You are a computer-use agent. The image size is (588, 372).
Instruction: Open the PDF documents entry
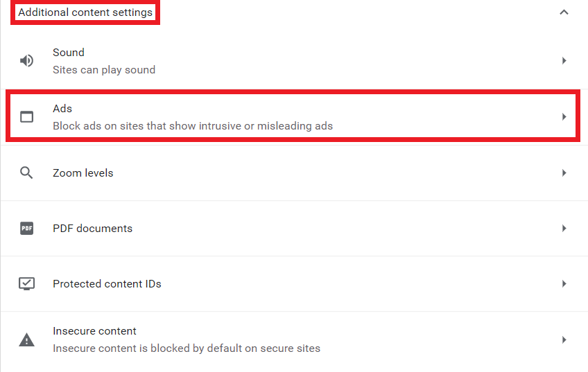(294, 228)
